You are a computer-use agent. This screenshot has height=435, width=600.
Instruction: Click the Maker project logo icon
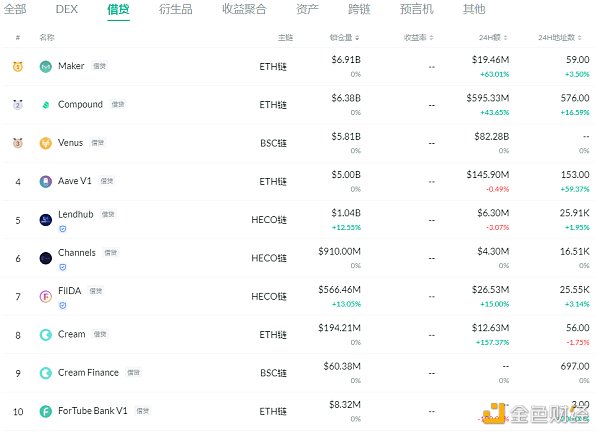[46, 67]
